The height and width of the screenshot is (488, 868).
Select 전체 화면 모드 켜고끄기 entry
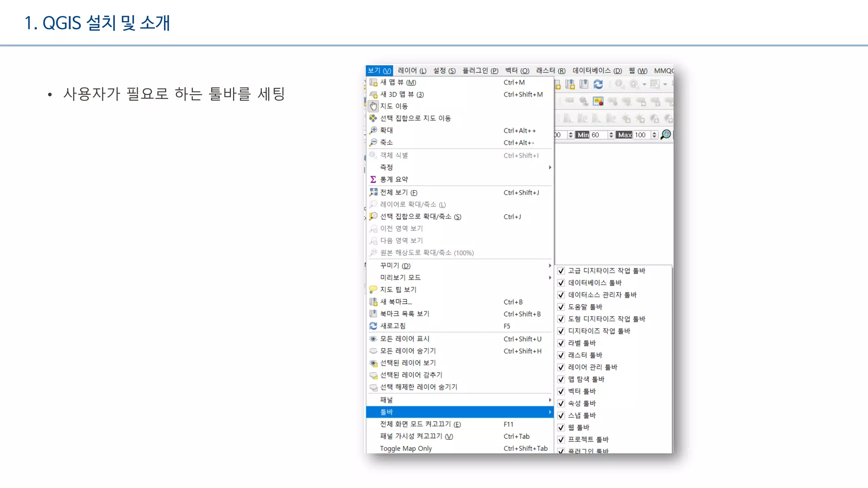pos(460,424)
